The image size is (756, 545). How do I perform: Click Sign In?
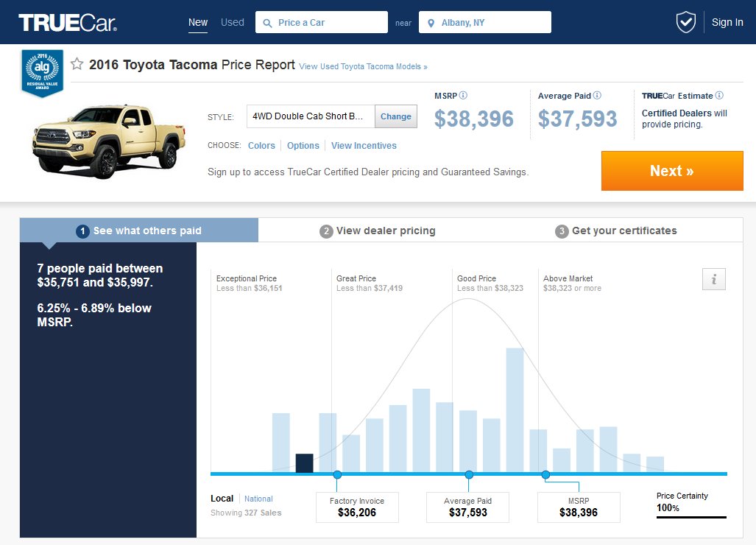pyautogui.click(x=727, y=22)
